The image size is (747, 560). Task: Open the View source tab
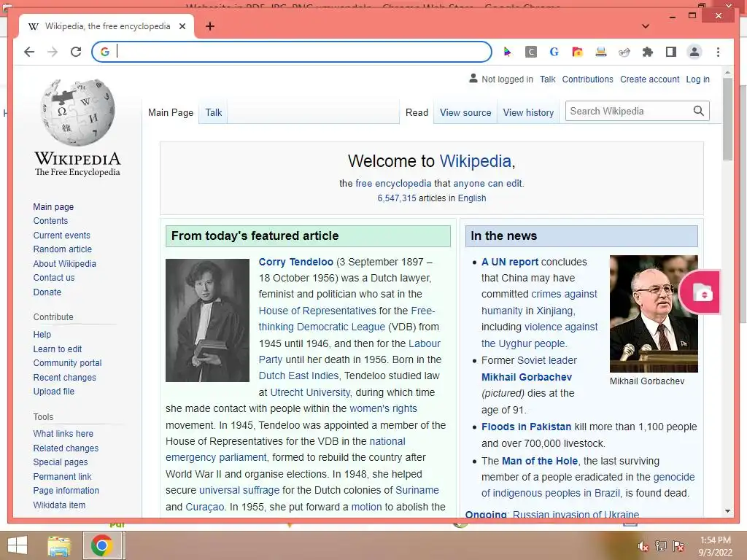465,113
